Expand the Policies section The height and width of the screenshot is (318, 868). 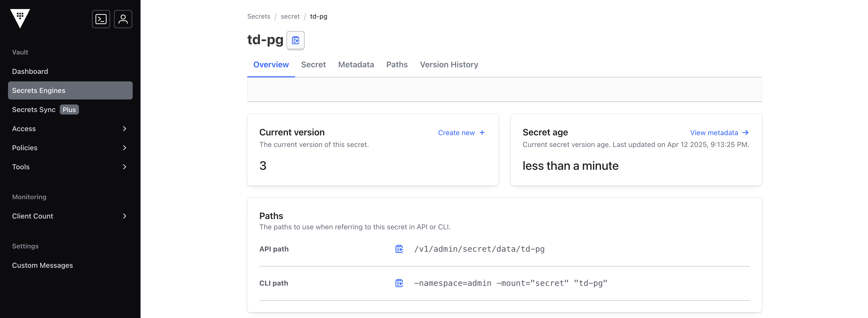pyautogui.click(x=125, y=147)
